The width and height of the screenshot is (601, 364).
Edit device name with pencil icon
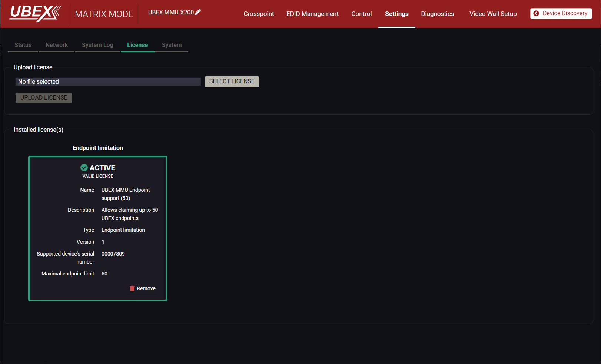[198, 12]
